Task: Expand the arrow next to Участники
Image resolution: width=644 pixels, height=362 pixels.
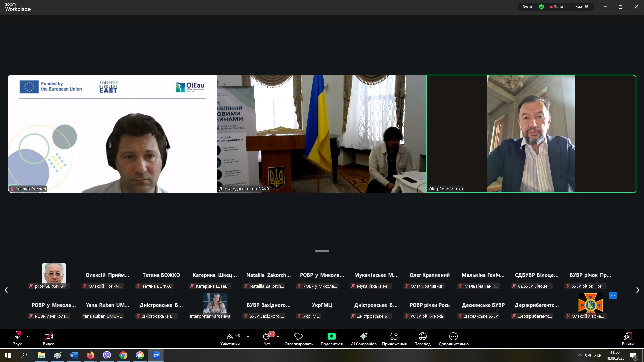Action: (248, 336)
